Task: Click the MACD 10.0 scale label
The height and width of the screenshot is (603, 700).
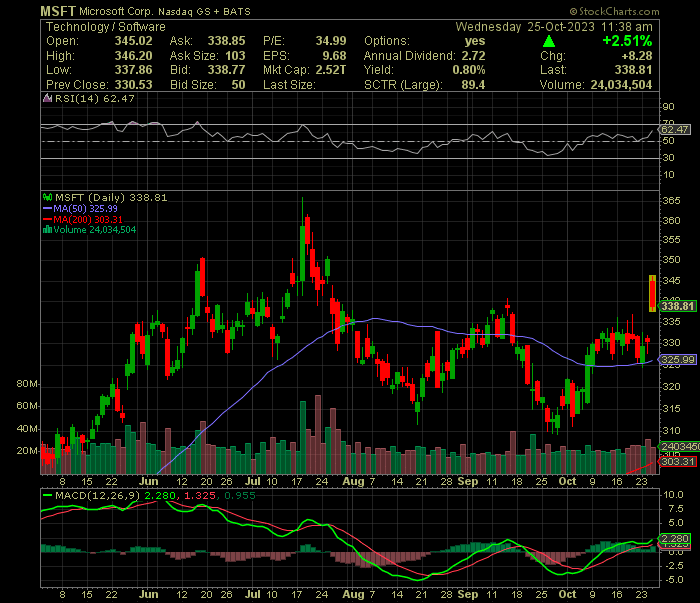Action: [x=673, y=495]
